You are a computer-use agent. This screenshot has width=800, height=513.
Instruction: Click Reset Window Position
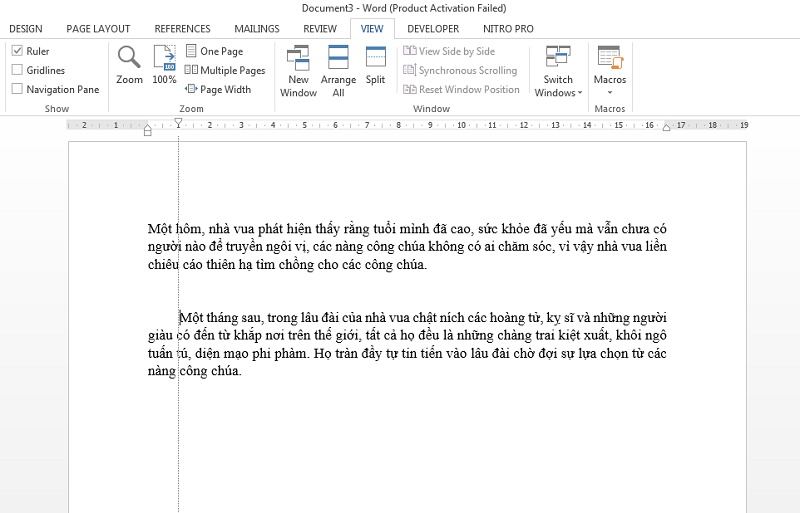point(461,89)
